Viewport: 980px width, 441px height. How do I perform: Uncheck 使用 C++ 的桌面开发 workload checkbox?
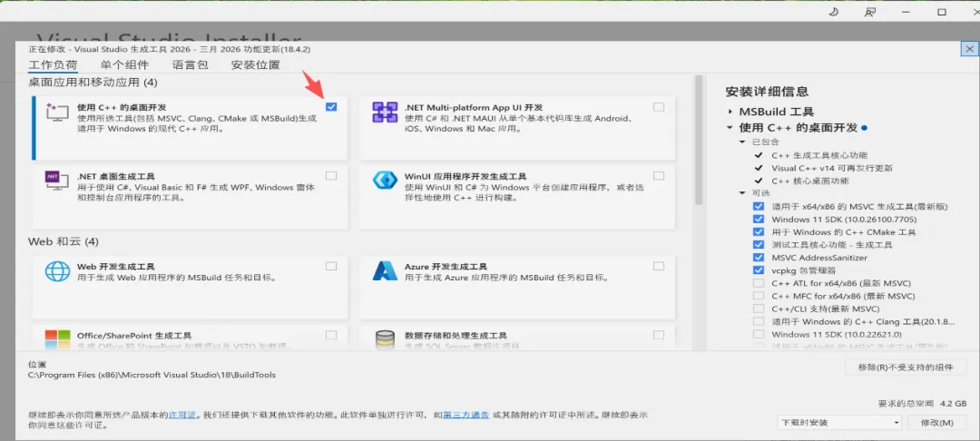coord(331,107)
